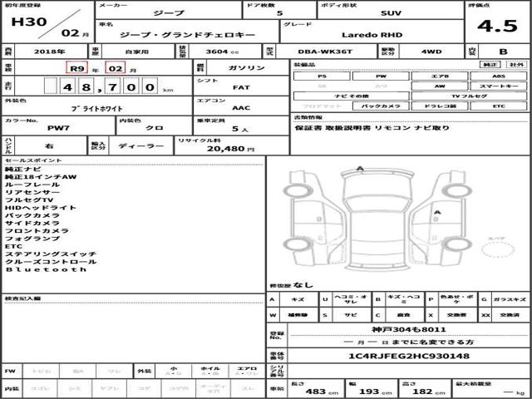Click the sales point リアセンサー

pos(32,192)
